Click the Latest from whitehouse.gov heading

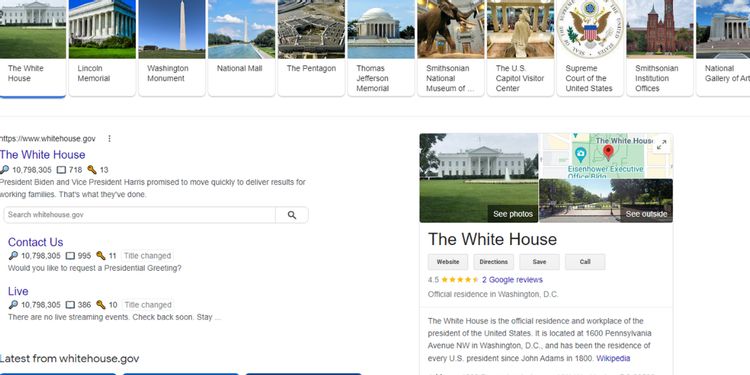click(x=70, y=358)
